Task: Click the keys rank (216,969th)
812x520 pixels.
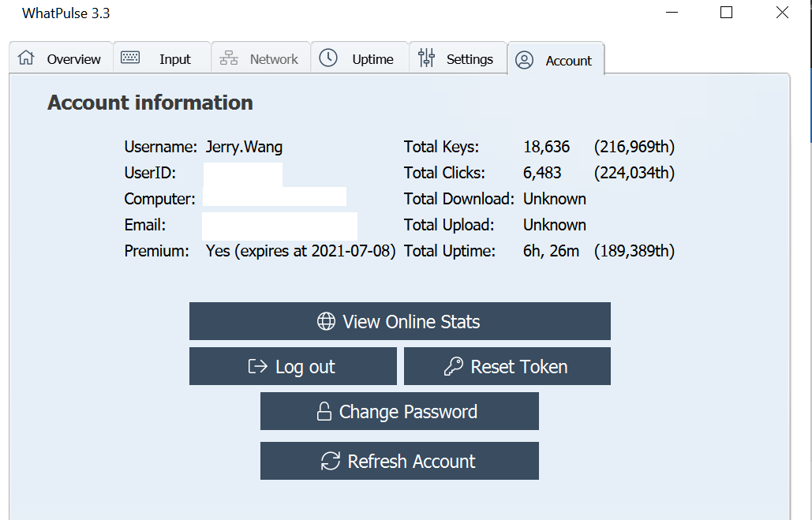Action: pos(634,147)
